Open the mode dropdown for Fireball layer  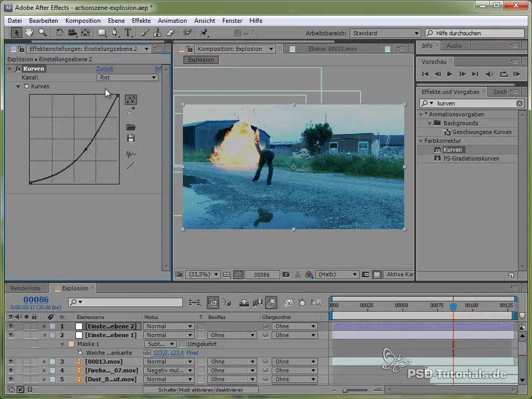coord(169,370)
